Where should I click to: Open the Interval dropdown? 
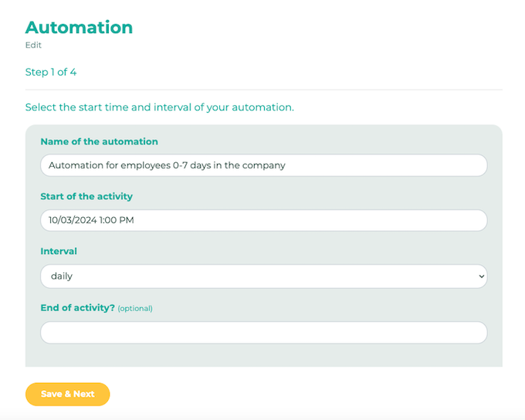coord(263,276)
